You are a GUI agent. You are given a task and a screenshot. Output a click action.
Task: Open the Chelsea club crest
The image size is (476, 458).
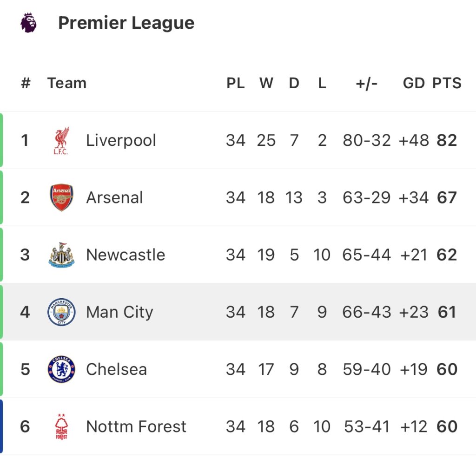pyautogui.click(x=61, y=369)
